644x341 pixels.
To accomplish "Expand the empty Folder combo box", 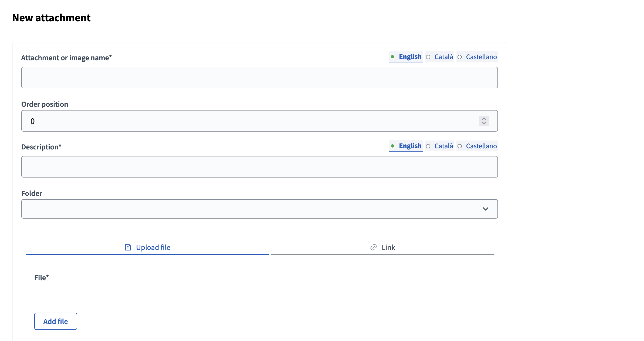I will coord(259,209).
